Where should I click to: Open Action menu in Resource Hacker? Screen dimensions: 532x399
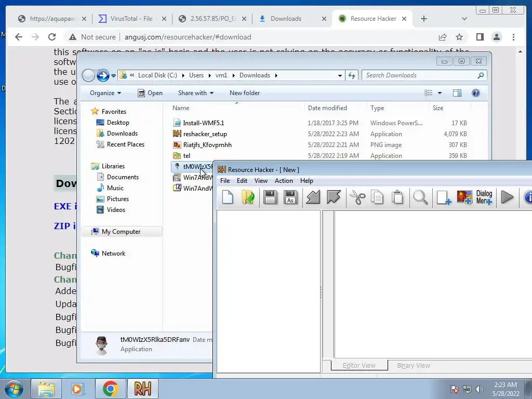pyautogui.click(x=284, y=181)
